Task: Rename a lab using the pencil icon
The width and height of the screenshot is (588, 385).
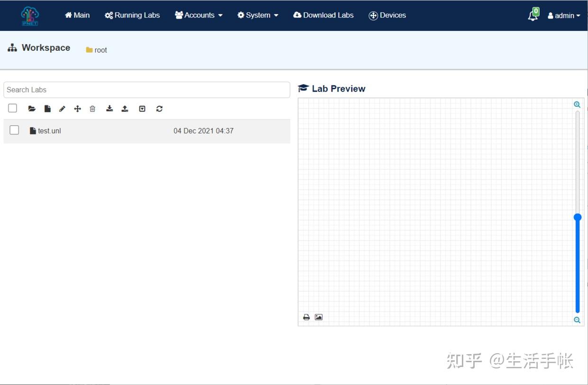Action: (62, 108)
